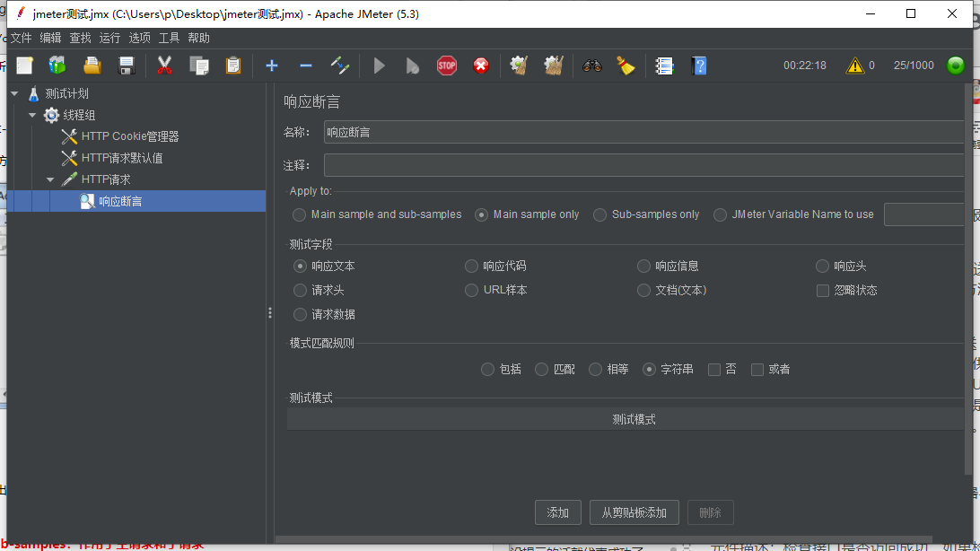Click the 删除 button
This screenshot has width=980, height=551.
point(710,513)
